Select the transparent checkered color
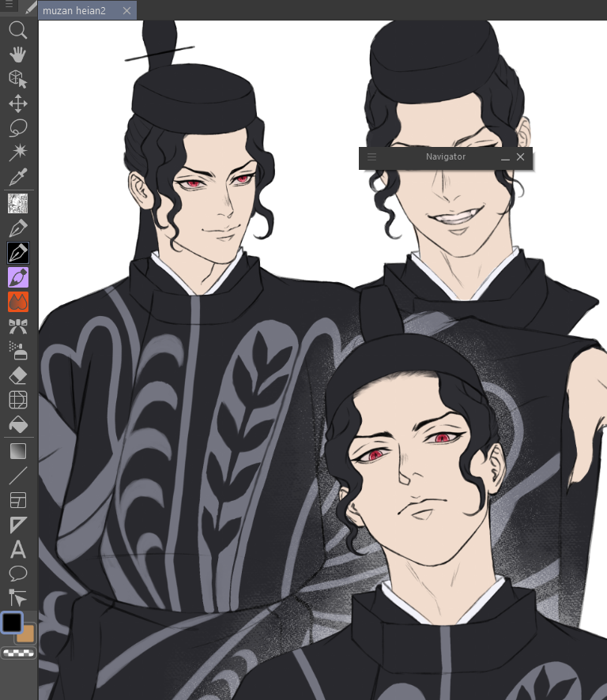Screen dimensions: 607x700 click(x=18, y=653)
